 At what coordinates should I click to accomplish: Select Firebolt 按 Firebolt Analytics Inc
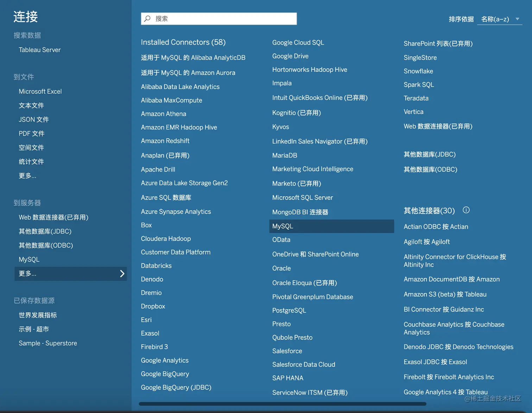pyautogui.click(x=449, y=377)
